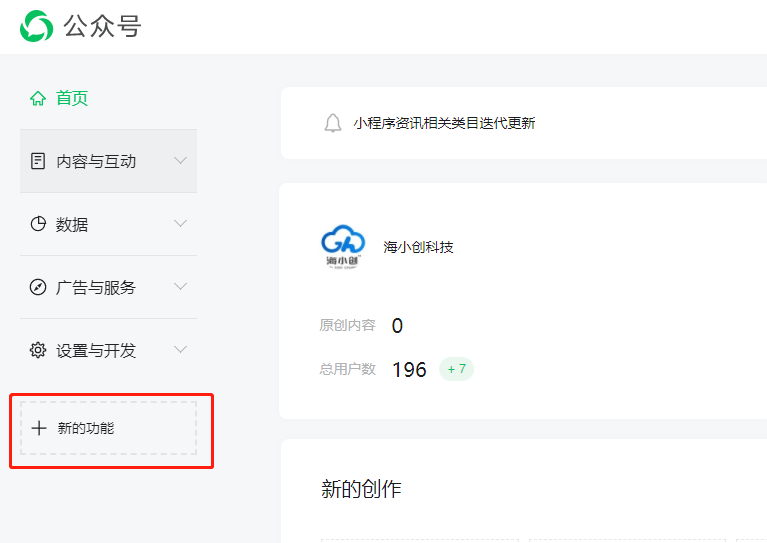This screenshot has width=767, height=543.
Task: Click the 海小创 account avatar logo
Action: click(x=343, y=246)
